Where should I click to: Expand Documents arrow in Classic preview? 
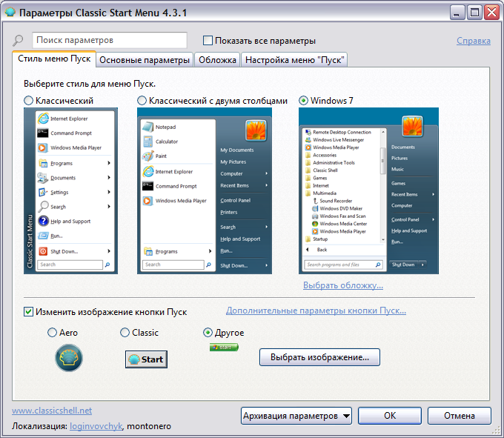coord(109,177)
